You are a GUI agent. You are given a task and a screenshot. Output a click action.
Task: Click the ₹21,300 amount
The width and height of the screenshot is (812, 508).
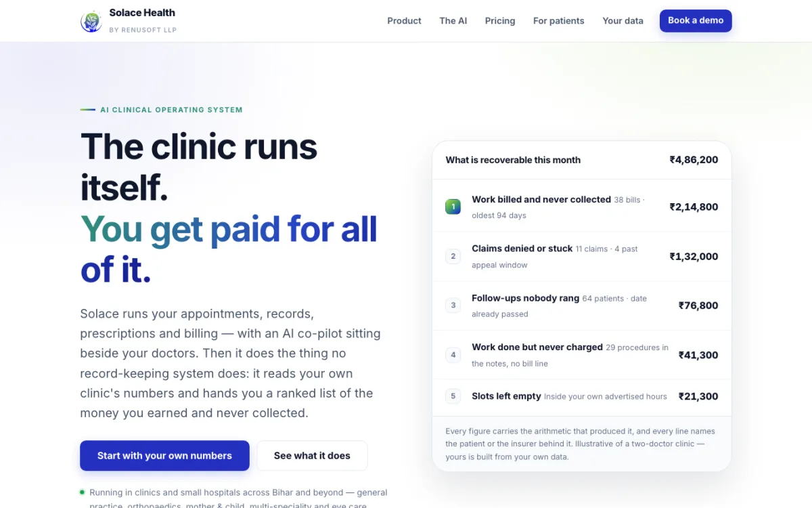(698, 396)
